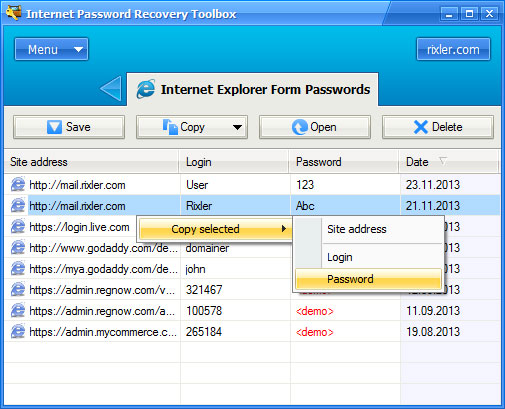Click the Save button

[69, 127]
